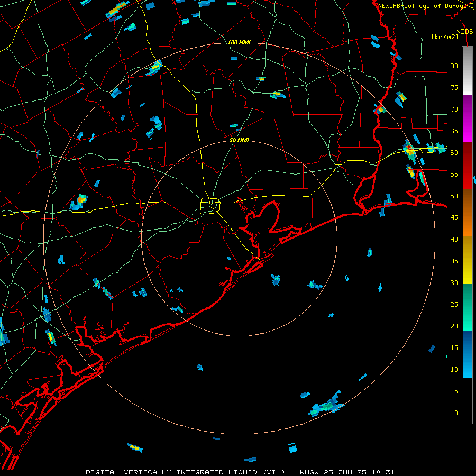Click the yellow Houston loop at the radar center
The width and height of the screenshot is (476, 476).
pos(210,206)
